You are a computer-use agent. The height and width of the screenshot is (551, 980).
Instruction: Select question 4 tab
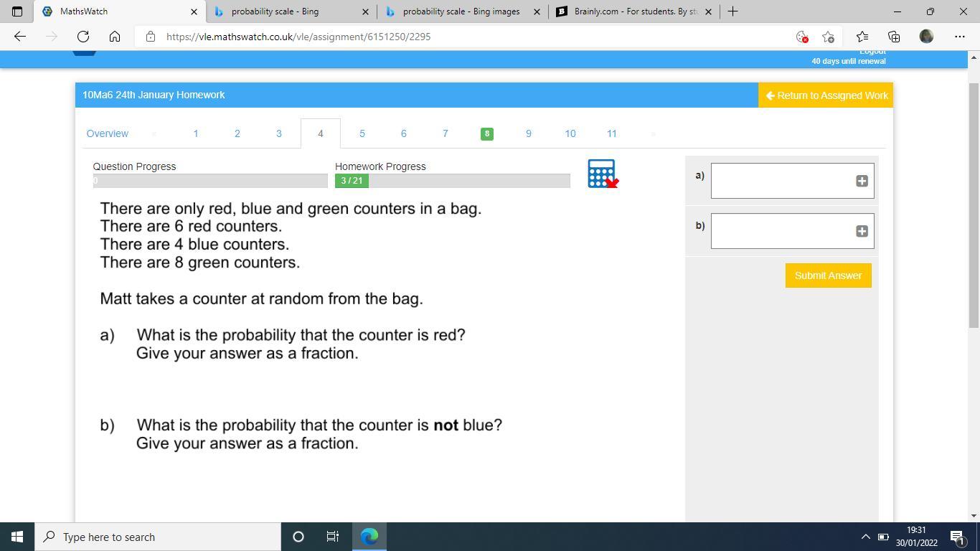(x=321, y=133)
